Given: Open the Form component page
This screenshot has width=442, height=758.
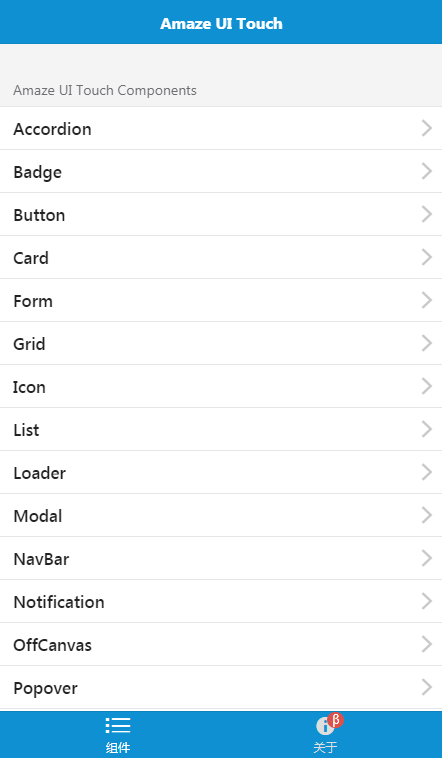Looking at the screenshot, I should (221, 301).
